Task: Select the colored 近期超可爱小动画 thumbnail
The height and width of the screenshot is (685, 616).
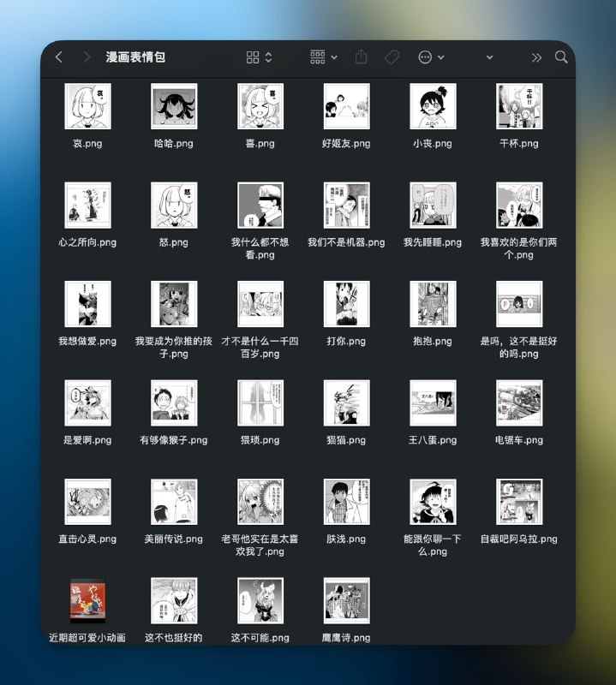Action: coord(87,600)
